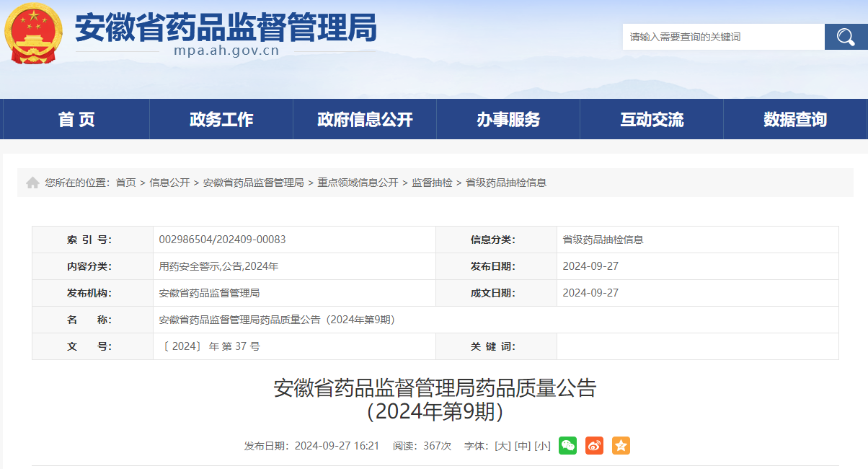868x469 pixels.
Task: Share article via WeChat icon
Action: [x=568, y=446]
